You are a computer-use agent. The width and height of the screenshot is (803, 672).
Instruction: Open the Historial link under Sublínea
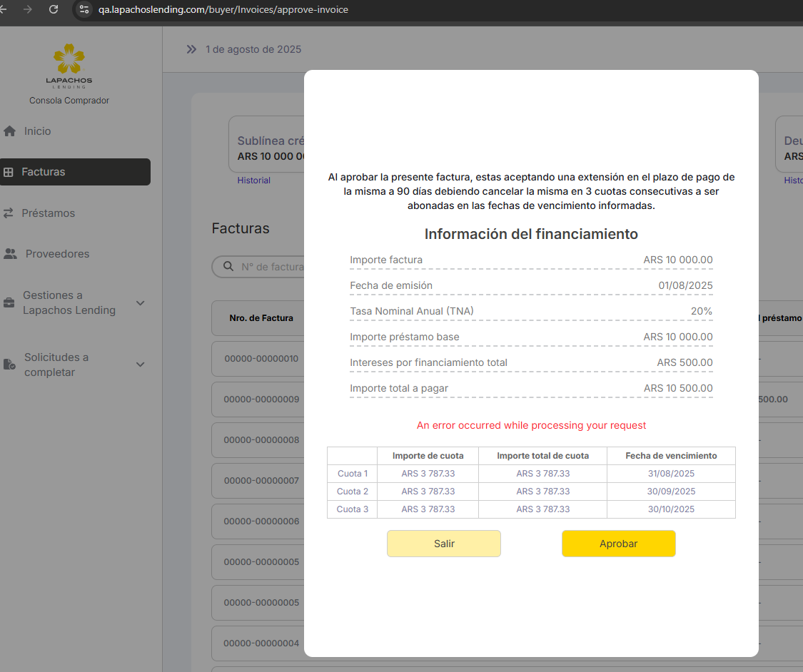click(x=253, y=180)
